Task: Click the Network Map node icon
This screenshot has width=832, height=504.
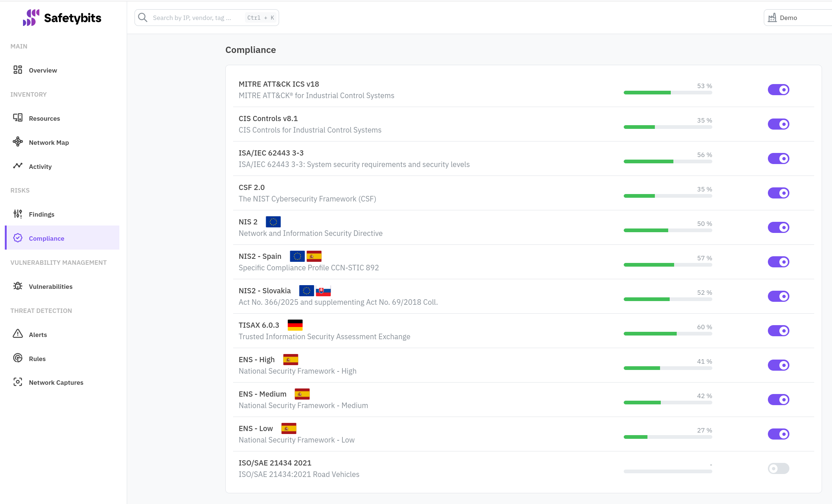Action: [18, 142]
